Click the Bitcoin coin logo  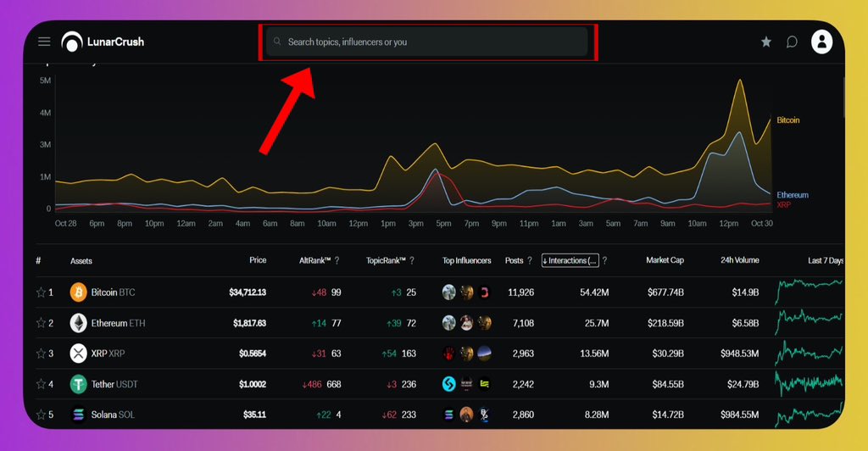[x=78, y=292]
